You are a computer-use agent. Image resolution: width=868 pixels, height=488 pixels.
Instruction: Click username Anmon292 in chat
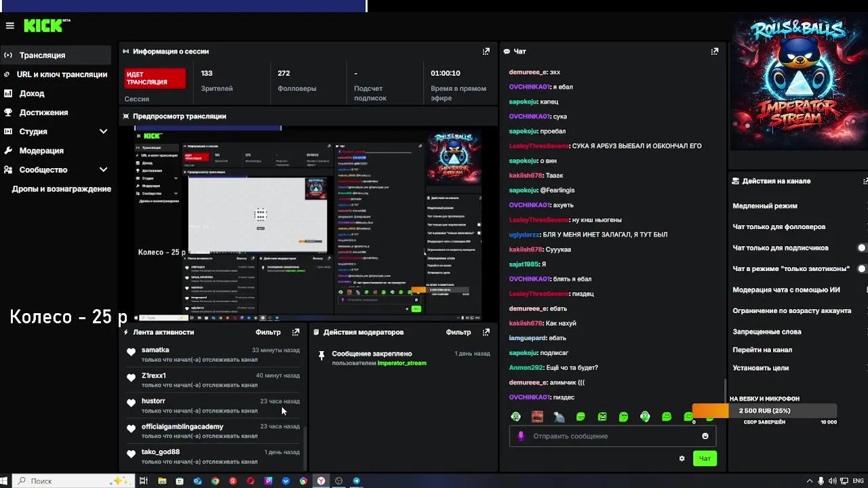(526, 367)
